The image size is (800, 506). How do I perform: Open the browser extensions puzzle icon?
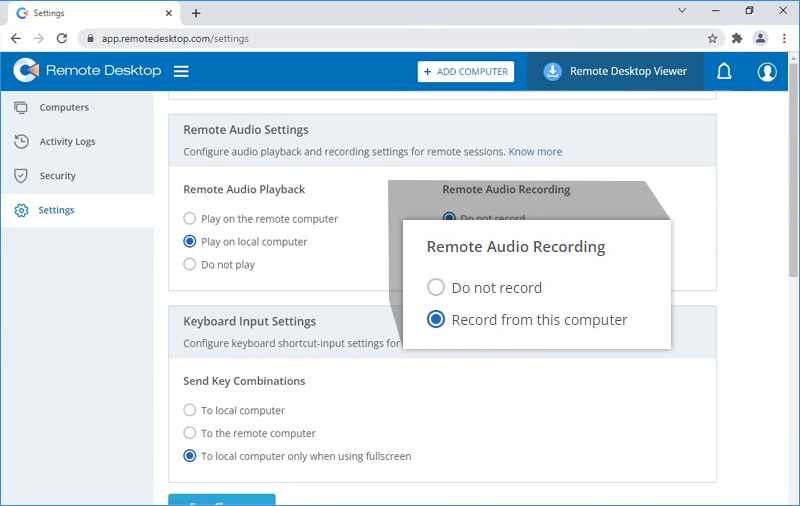[737, 38]
